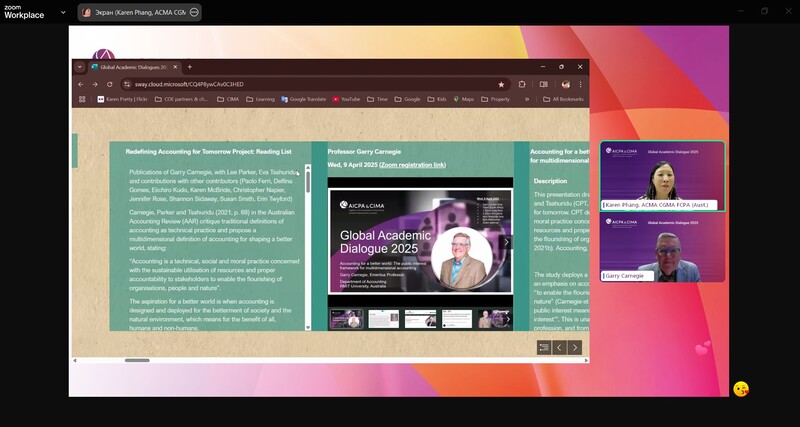Image resolution: width=800 pixels, height=427 pixels.
Task: Select the Global Academic Dialogues tab
Action: [x=130, y=67]
